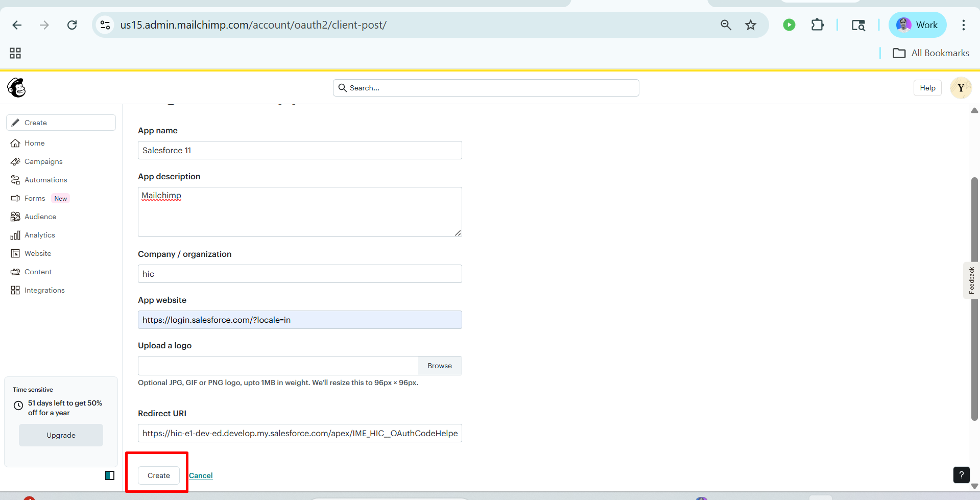
Task: Open the Help button
Action: [x=927, y=88]
